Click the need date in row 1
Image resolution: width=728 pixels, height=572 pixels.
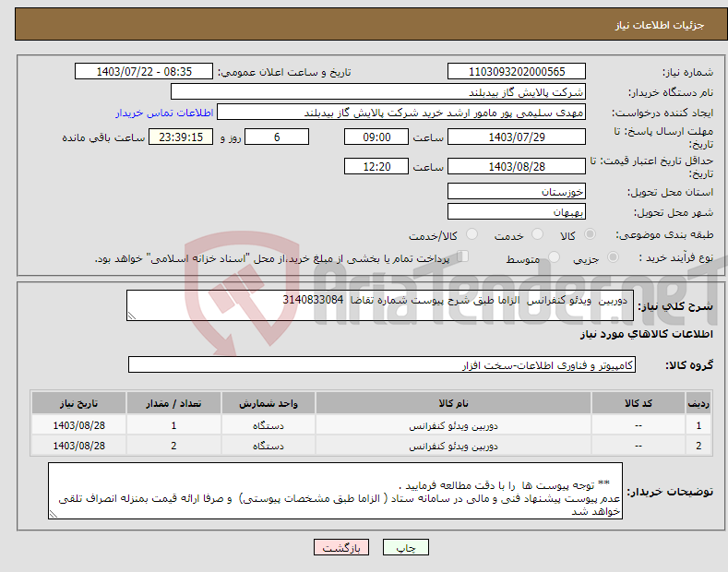[79, 425]
